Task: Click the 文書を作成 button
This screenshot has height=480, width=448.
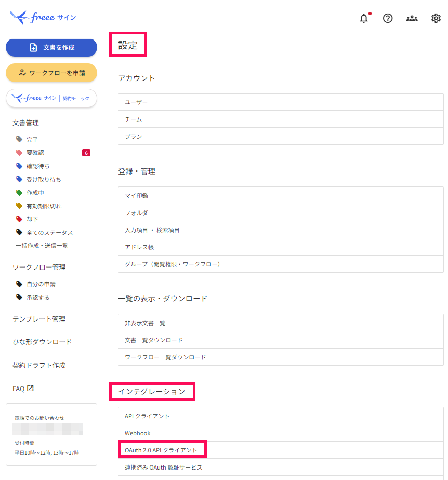Action: [x=51, y=48]
